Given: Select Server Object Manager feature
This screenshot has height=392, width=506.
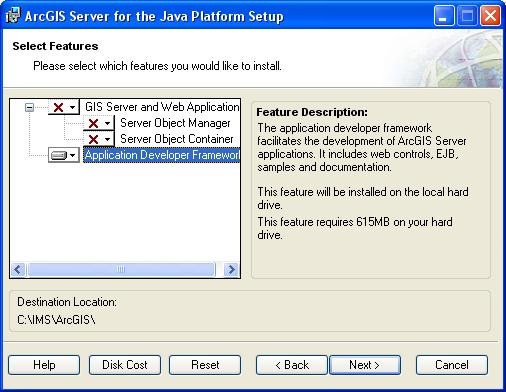Looking at the screenshot, I should [175, 123].
